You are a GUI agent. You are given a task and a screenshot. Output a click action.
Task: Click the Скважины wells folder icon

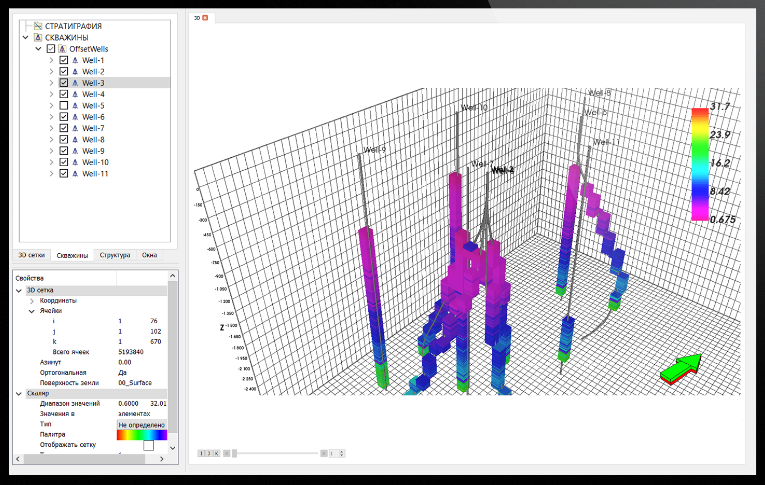pyautogui.click(x=37, y=37)
